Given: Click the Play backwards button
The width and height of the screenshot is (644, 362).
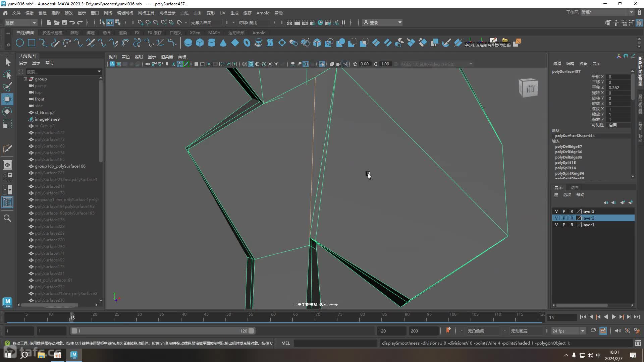Looking at the screenshot, I should coord(606,317).
